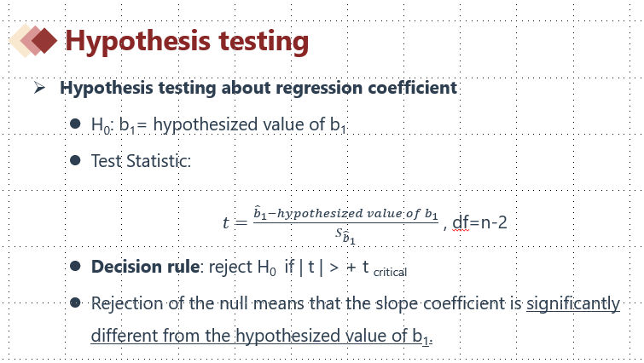Click underlined text different from the hypothesized value

pyautogui.click(x=256, y=335)
